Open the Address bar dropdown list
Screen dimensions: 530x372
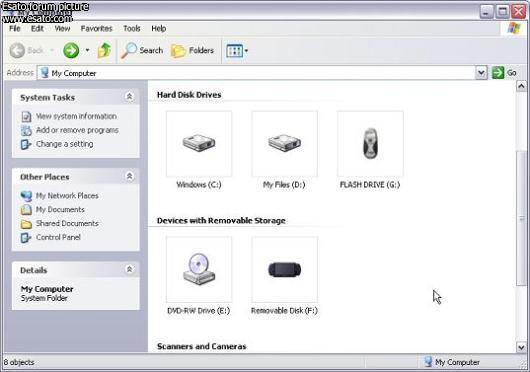tap(481, 73)
